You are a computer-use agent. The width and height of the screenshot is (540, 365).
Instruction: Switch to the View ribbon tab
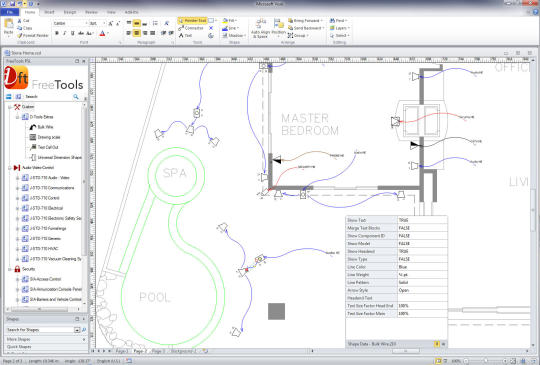tap(111, 12)
